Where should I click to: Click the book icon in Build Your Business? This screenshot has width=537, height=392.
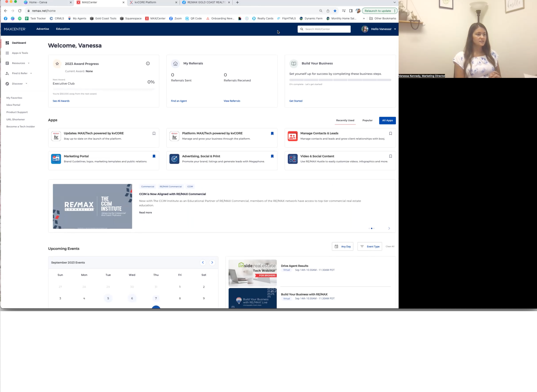pos(294,64)
